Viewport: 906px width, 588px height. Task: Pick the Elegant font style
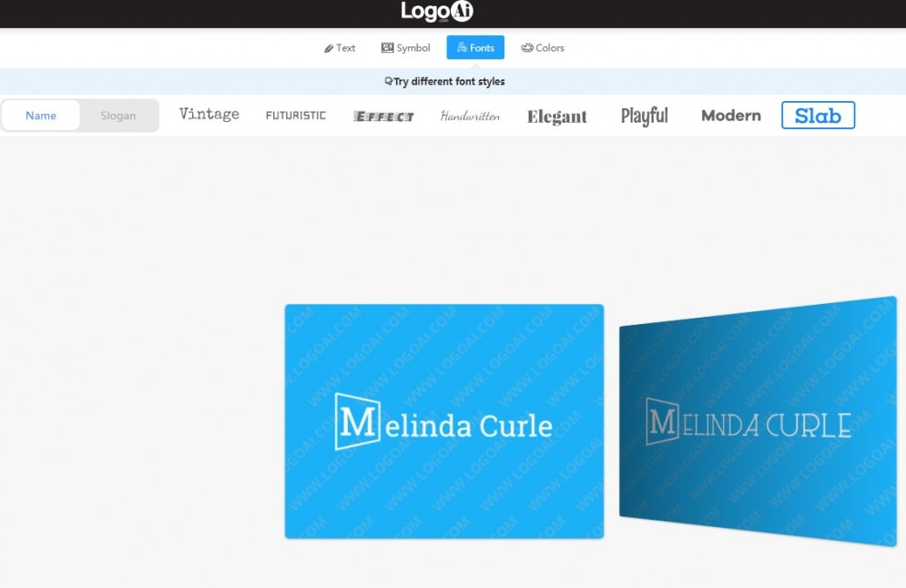[557, 117]
